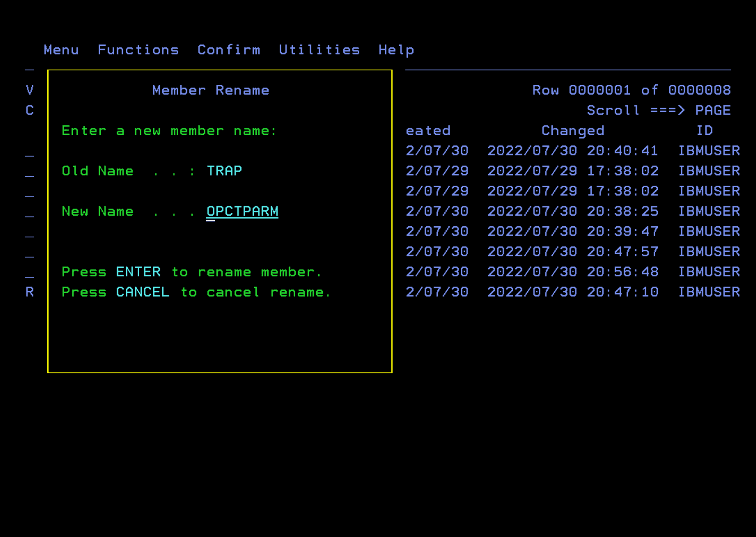Open the Utilities menu
Viewport: 756px width, 537px height.
tap(319, 50)
